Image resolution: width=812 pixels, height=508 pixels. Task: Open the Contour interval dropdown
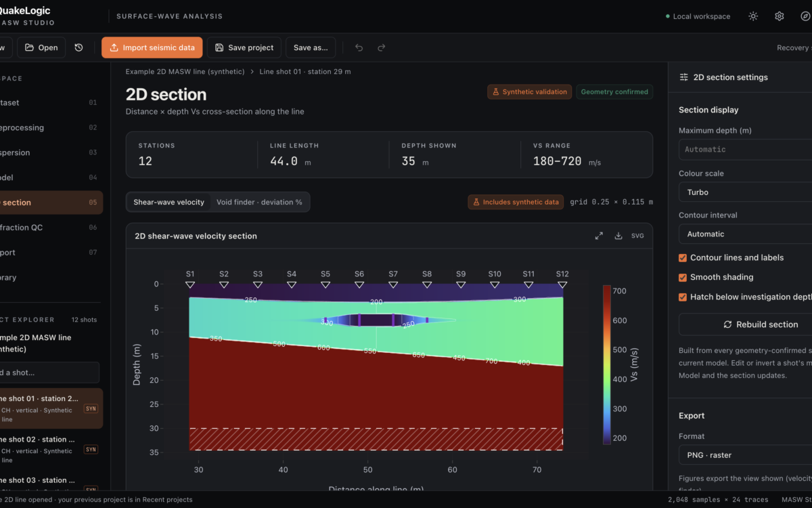click(x=745, y=234)
